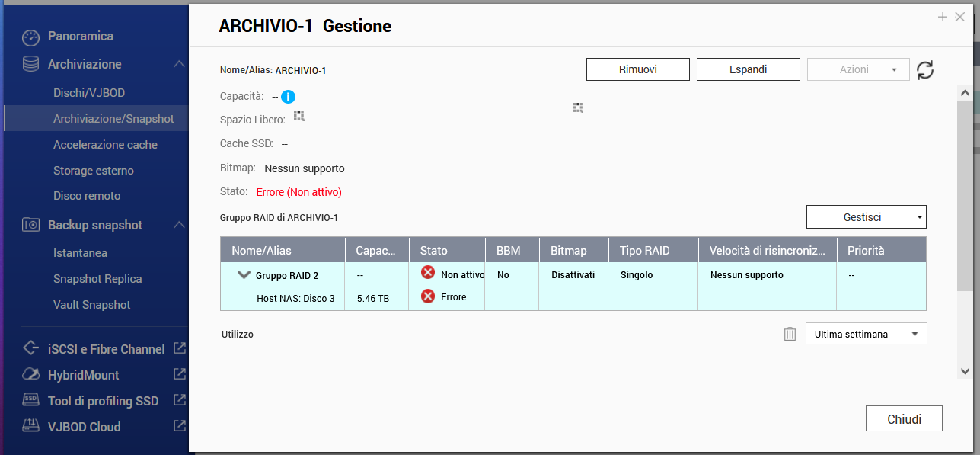Click the HybridMount external link icon
The width and height of the screenshot is (980, 455).
click(180, 374)
